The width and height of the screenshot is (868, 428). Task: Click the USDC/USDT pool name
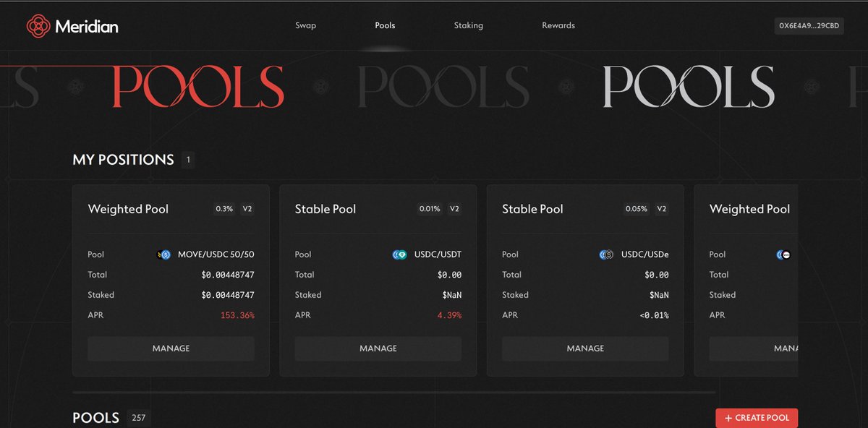coord(438,254)
